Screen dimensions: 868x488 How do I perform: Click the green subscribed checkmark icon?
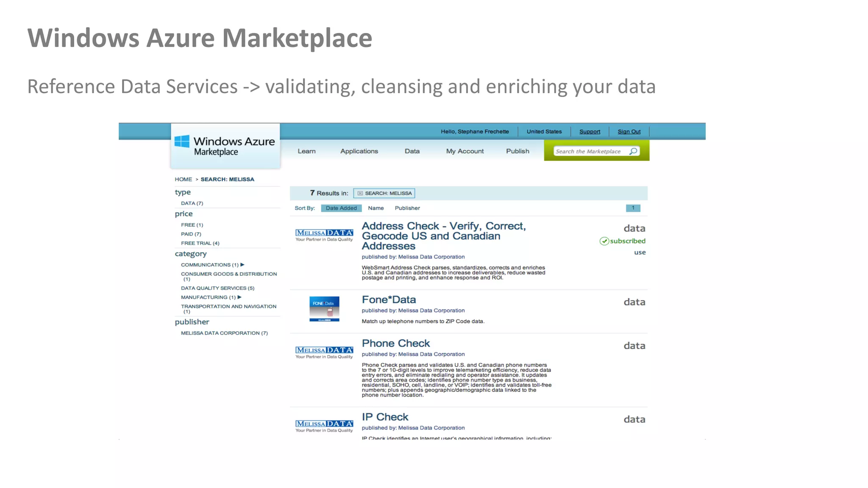604,241
